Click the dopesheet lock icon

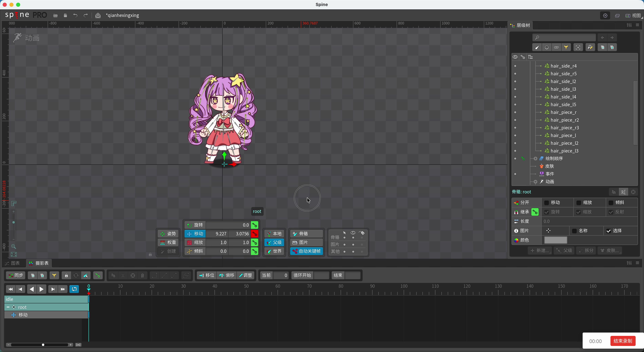click(x=66, y=276)
